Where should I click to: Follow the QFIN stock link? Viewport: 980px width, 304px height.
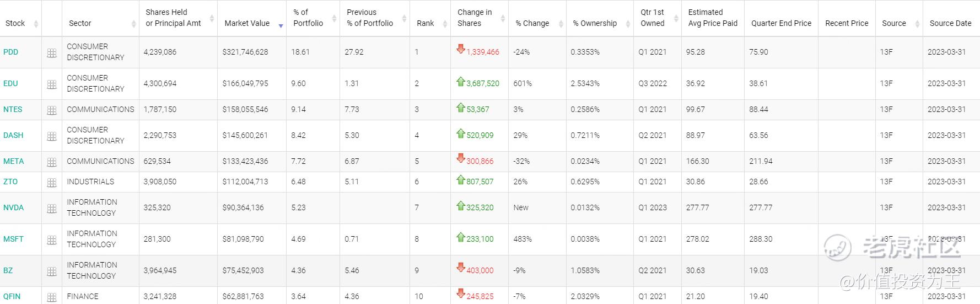click(12, 296)
